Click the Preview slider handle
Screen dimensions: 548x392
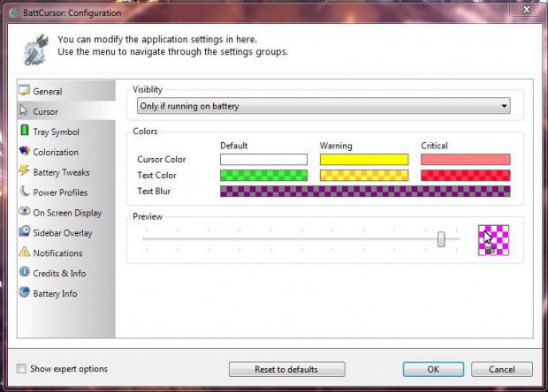tap(441, 239)
